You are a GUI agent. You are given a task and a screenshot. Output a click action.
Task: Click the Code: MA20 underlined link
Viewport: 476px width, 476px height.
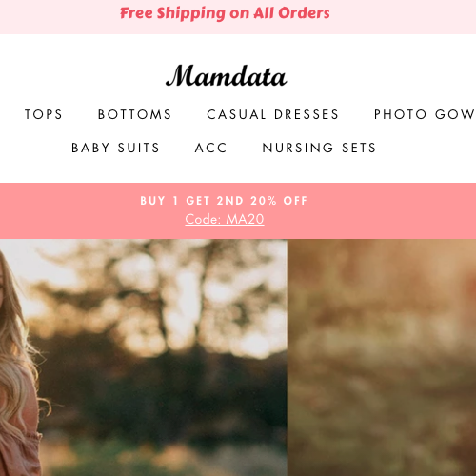225,219
